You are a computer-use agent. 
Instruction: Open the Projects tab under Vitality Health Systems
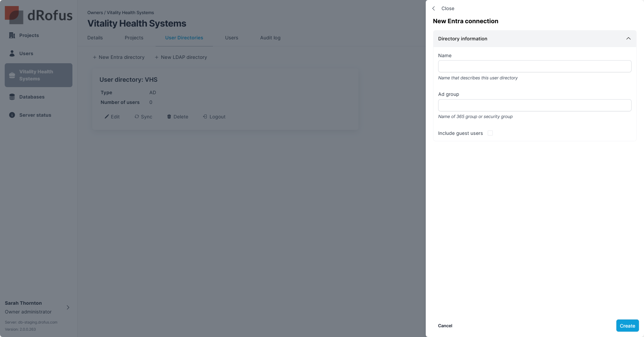[134, 38]
